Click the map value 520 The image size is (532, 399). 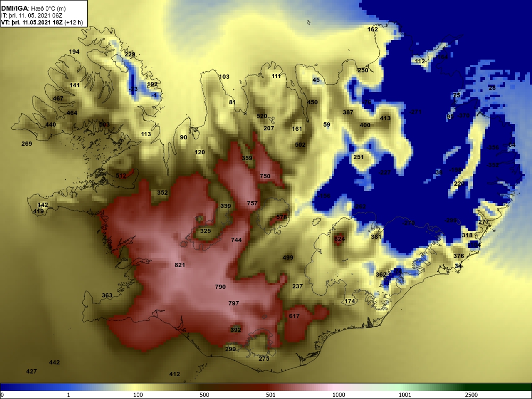262,116
